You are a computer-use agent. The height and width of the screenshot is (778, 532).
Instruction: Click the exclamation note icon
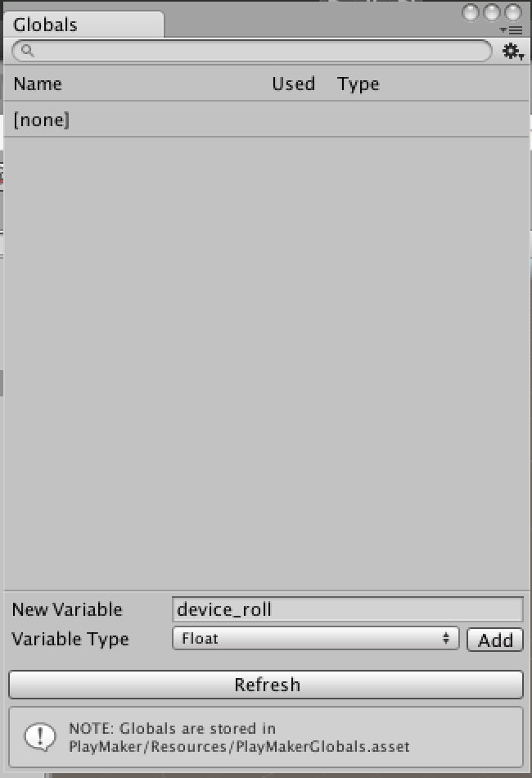pyautogui.click(x=40, y=737)
